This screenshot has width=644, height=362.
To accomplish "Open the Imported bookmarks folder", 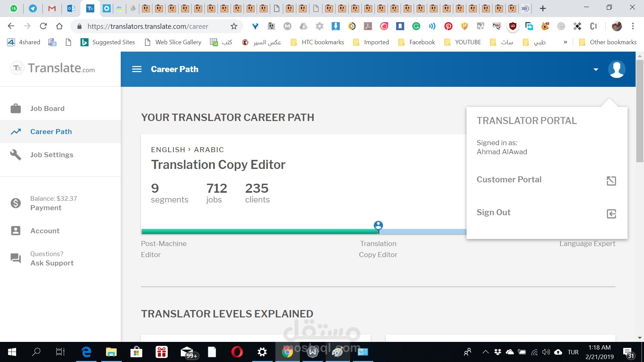I will coord(371,42).
